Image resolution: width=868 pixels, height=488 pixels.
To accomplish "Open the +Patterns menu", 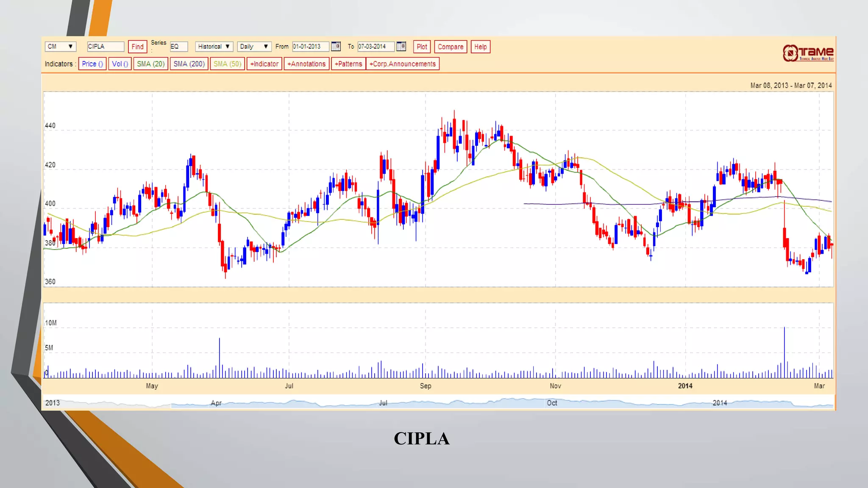I will pyautogui.click(x=348, y=64).
